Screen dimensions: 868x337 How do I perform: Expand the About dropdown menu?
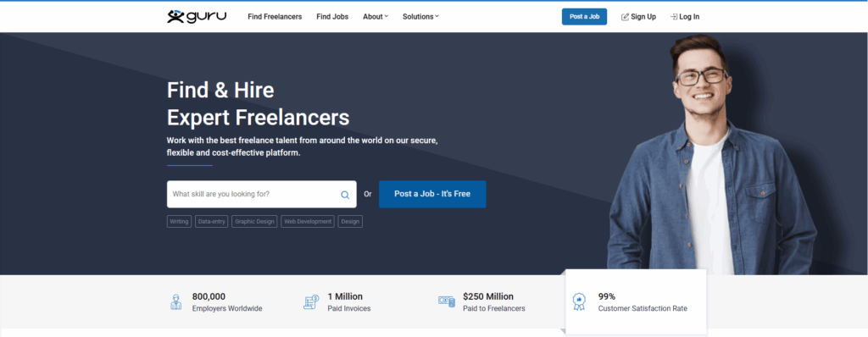(x=376, y=17)
